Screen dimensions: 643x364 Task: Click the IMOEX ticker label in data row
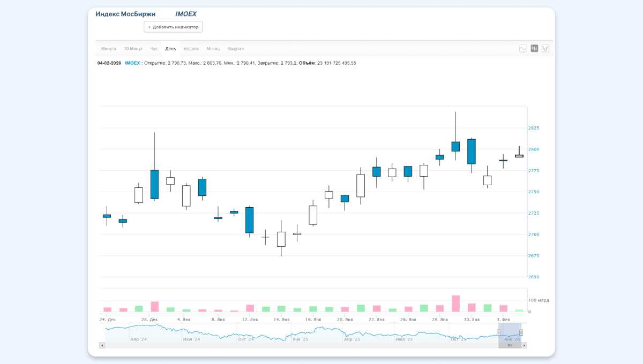pyautogui.click(x=132, y=63)
